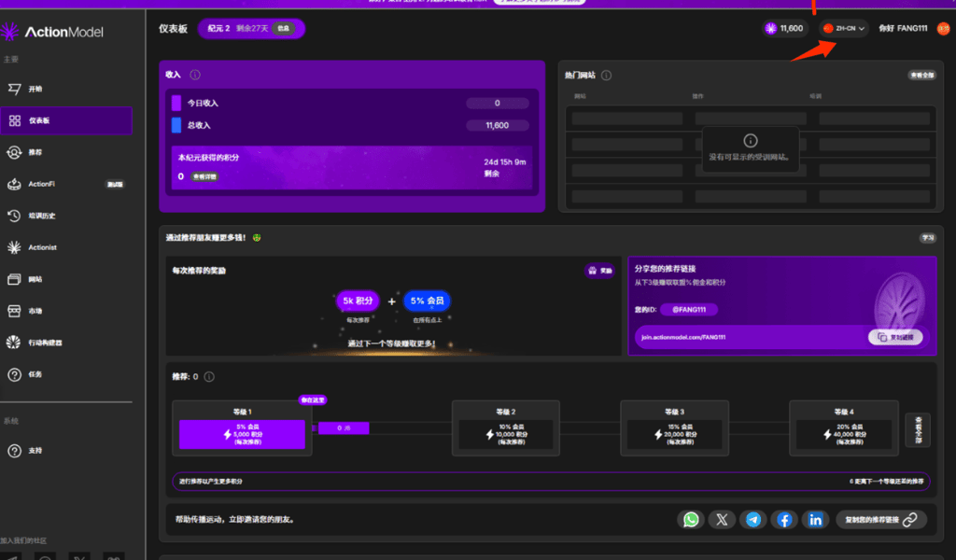Click the 复制链接 copy link button
The width and height of the screenshot is (956, 560).
(x=895, y=337)
